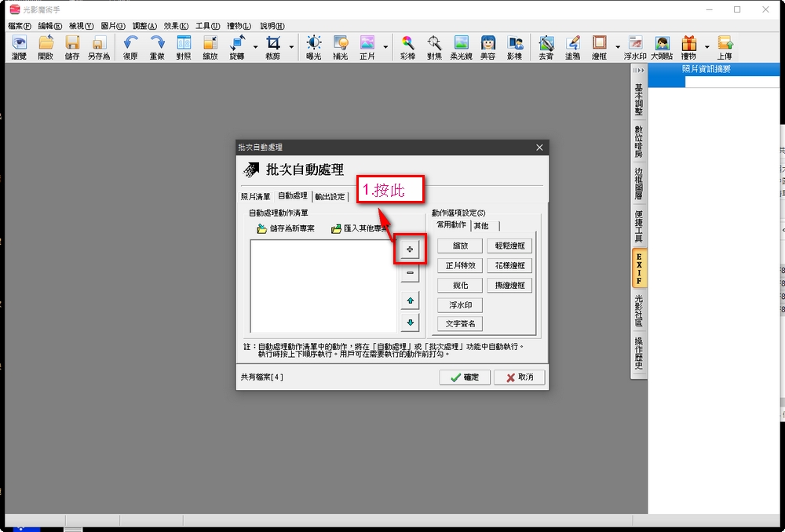Open the 浮水印 watermark toolbar tool

(635, 47)
